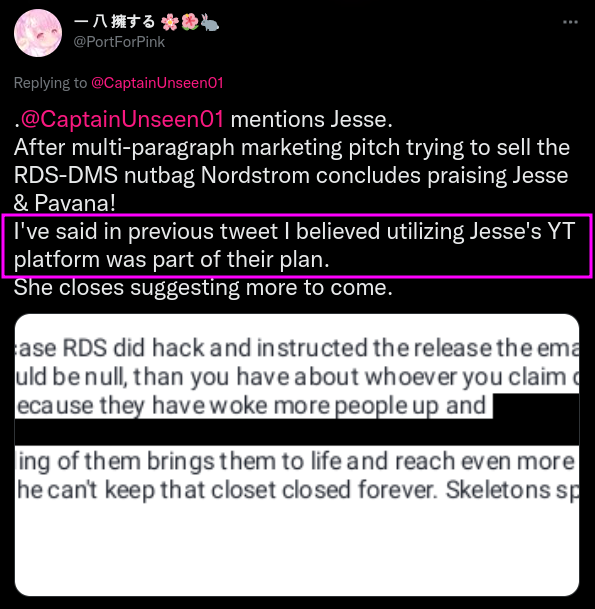The width and height of the screenshot is (595, 609).
Task: Click the "Skeletons" text line in attached image
Action: (x=297, y=489)
